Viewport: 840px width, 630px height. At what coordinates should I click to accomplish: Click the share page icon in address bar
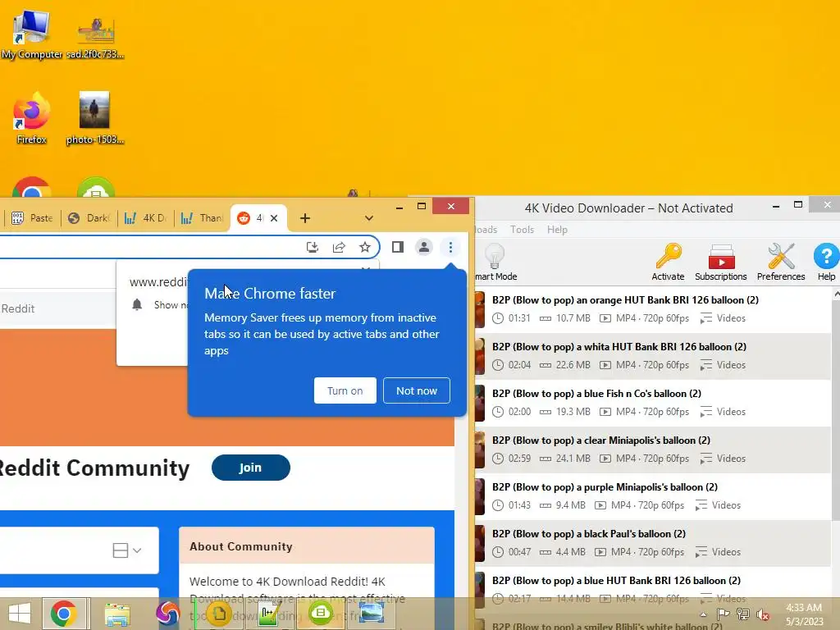(x=339, y=247)
